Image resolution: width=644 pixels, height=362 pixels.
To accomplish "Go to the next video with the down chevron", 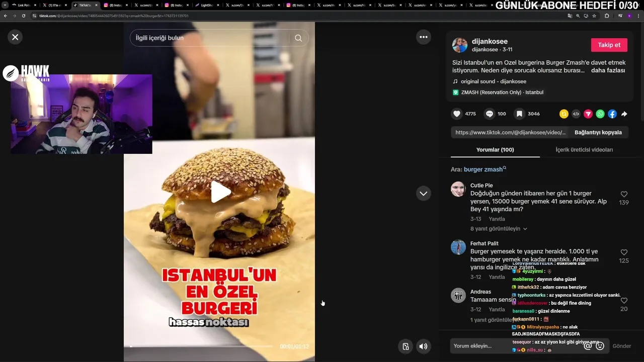I will 424,194.
